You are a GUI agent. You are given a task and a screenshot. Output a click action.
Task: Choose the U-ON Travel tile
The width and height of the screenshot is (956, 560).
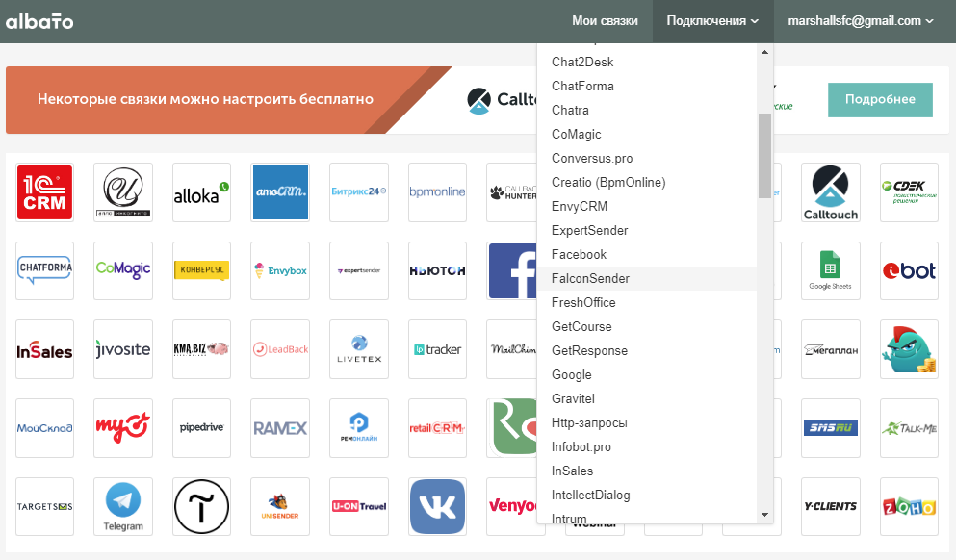[359, 507]
